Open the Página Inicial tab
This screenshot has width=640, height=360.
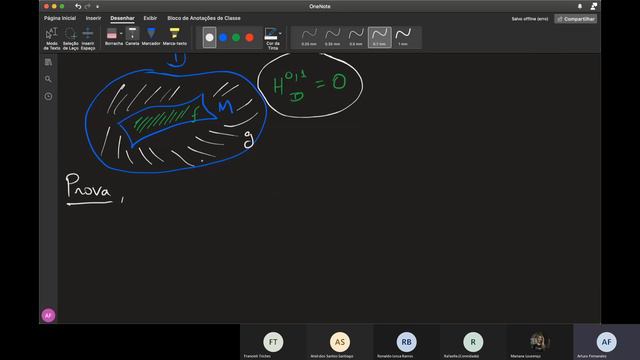point(60,18)
